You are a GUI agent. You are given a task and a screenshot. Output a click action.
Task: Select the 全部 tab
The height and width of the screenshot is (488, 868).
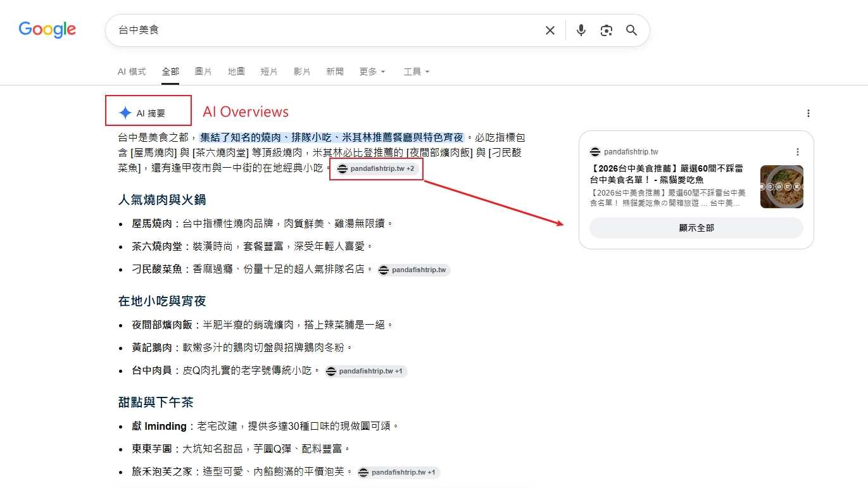[170, 72]
